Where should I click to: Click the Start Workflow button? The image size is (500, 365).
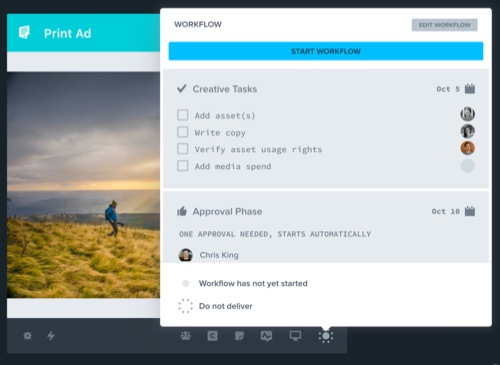[x=326, y=51]
